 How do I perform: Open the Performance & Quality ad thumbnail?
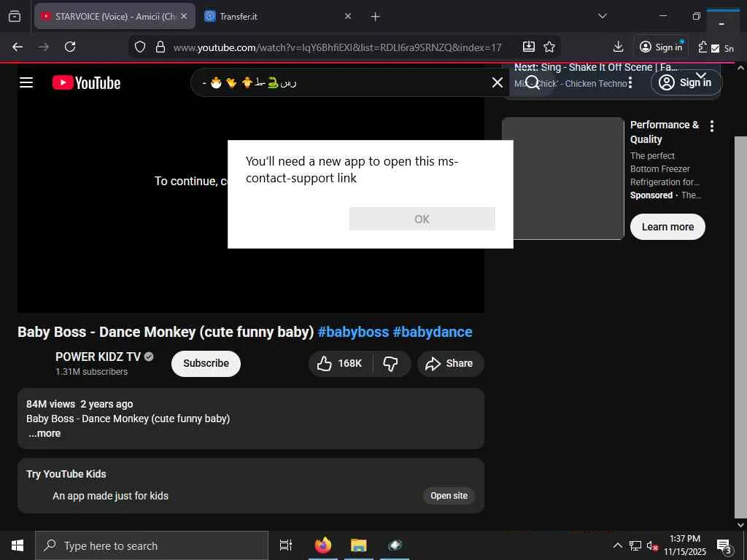click(x=562, y=179)
